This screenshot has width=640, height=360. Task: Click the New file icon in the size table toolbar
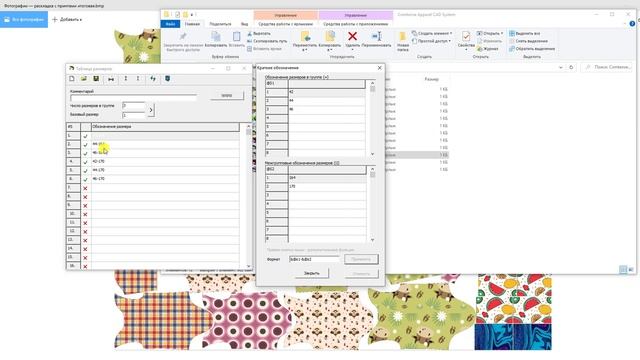pyautogui.click(x=72, y=79)
